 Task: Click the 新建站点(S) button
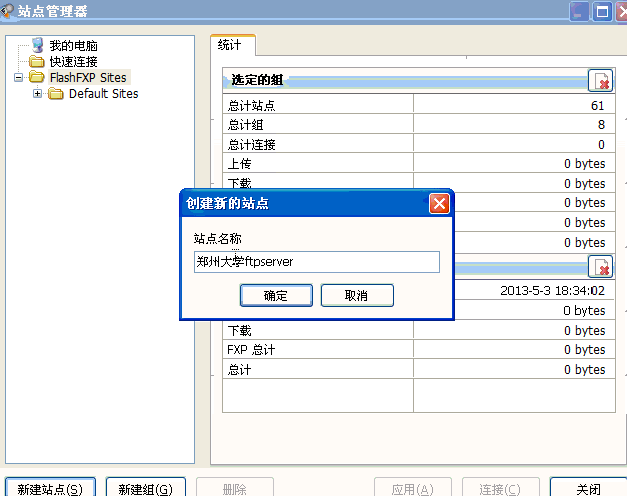[50, 487]
